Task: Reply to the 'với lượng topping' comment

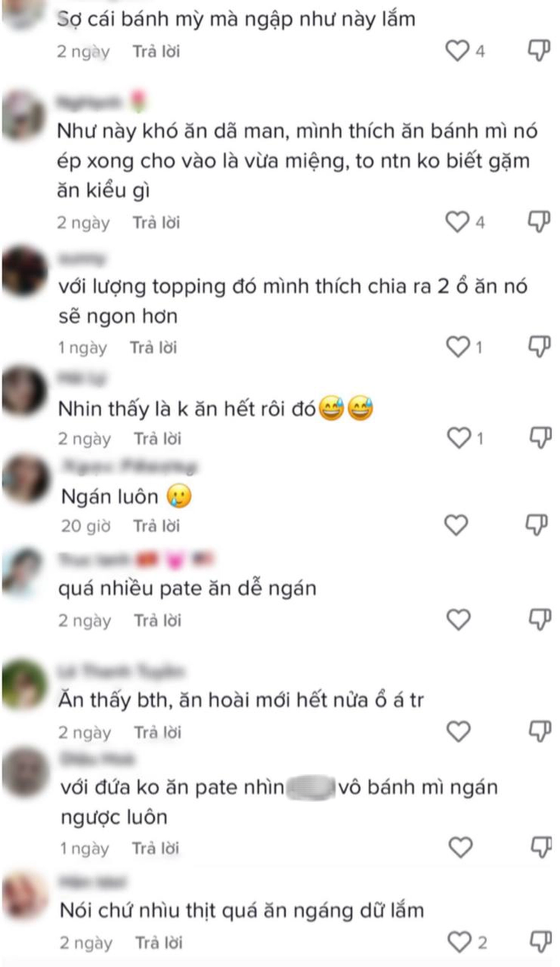Action: pos(153,347)
